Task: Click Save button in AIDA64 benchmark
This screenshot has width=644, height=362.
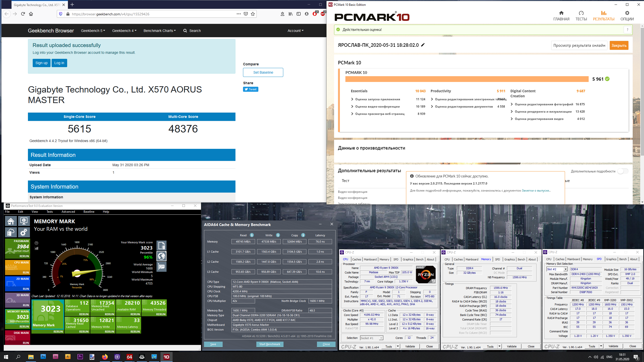Action: tap(213, 344)
